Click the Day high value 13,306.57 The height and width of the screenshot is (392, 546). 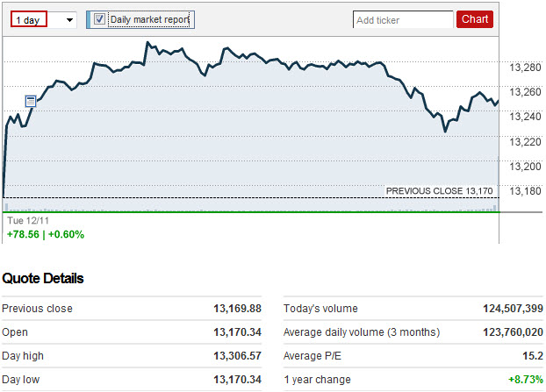coord(238,356)
